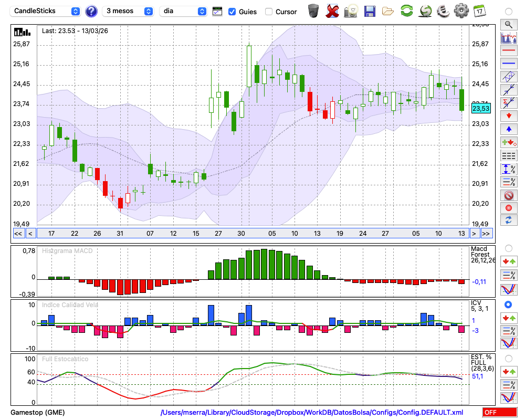Open the CandleSticks chart type dropdown

46,11
